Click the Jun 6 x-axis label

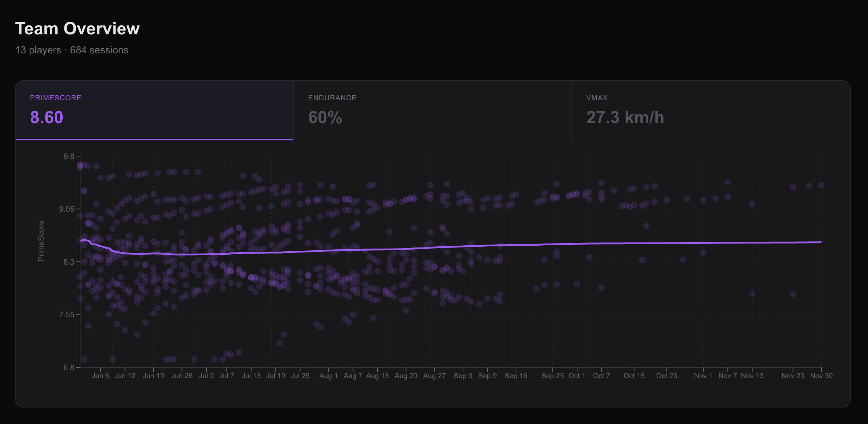point(100,376)
